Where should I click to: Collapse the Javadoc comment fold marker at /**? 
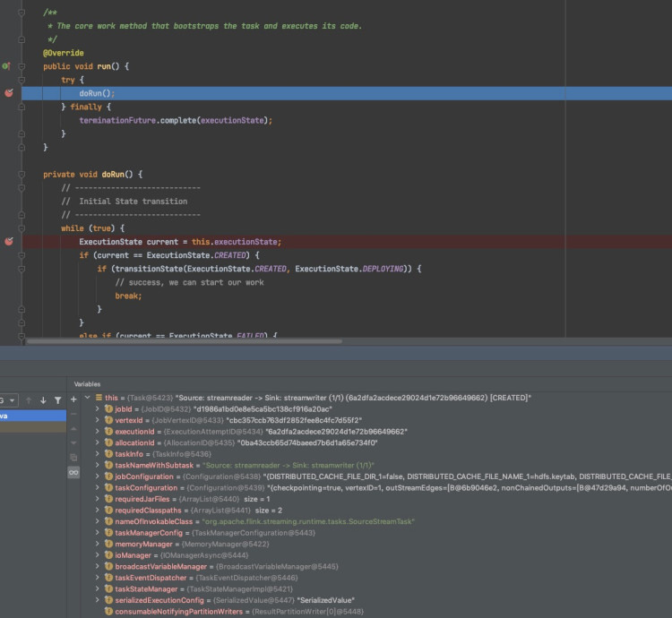pos(22,13)
